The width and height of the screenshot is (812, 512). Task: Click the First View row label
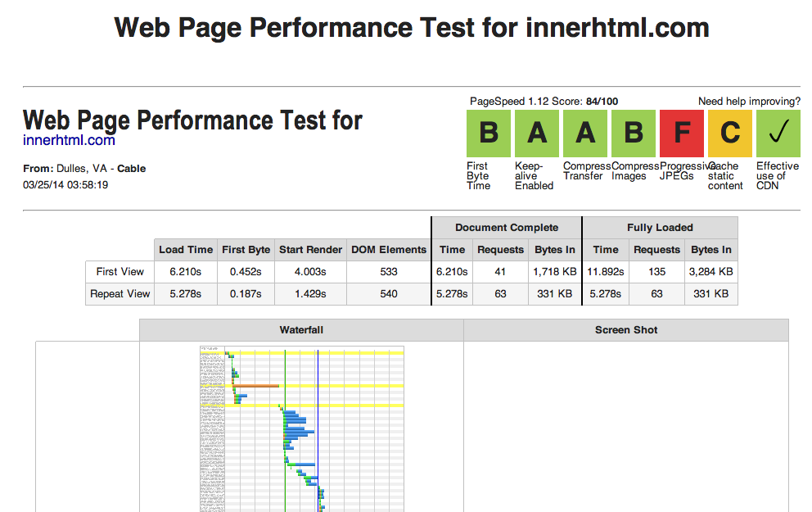[x=120, y=271]
